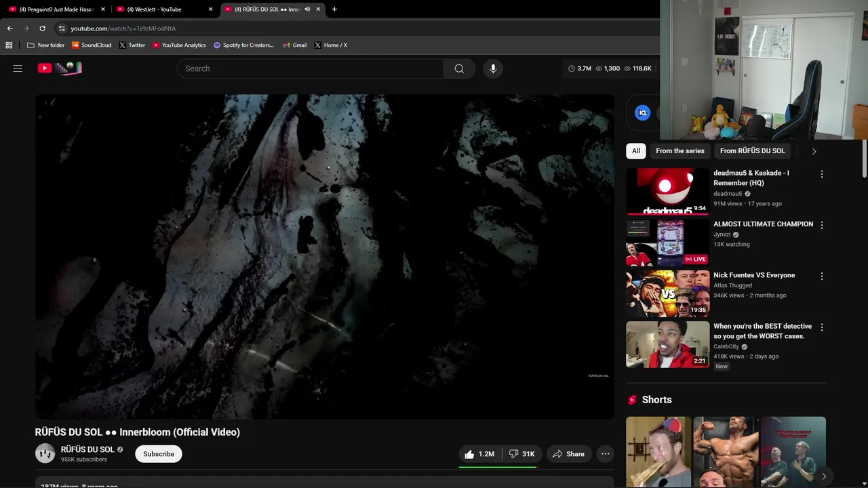The image size is (868, 488).
Task: Open options for deadmau5 & Kaskade video
Action: 822,174
